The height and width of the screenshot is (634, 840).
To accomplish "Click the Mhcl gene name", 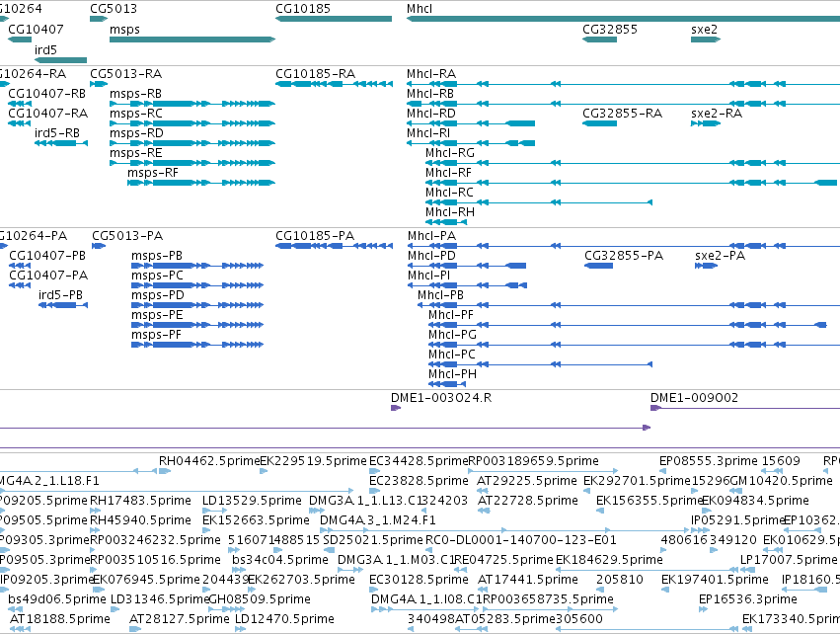I will click(419, 9).
